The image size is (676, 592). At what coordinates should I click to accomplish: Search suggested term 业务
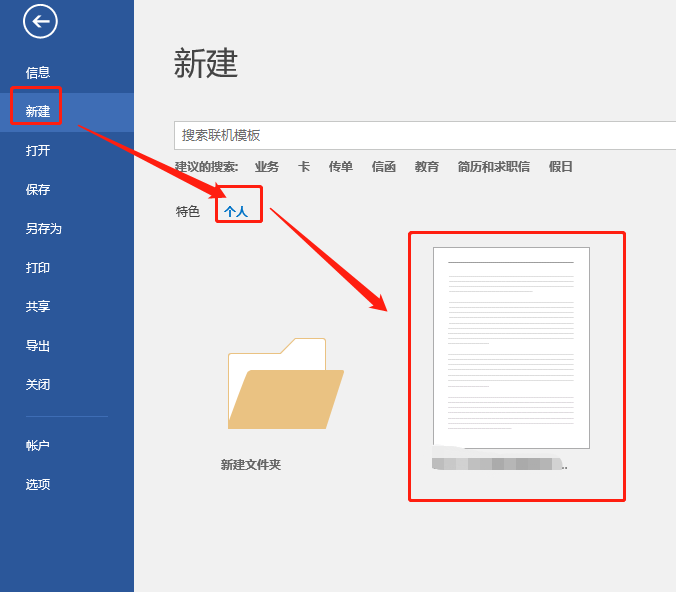pyautogui.click(x=267, y=167)
